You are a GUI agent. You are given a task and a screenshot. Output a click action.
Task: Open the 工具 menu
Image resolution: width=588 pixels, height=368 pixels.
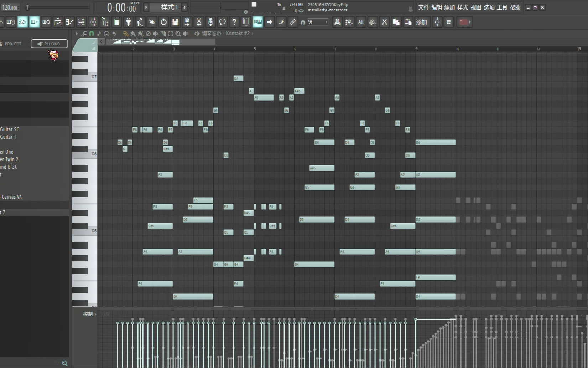pyautogui.click(x=502, y=7)
